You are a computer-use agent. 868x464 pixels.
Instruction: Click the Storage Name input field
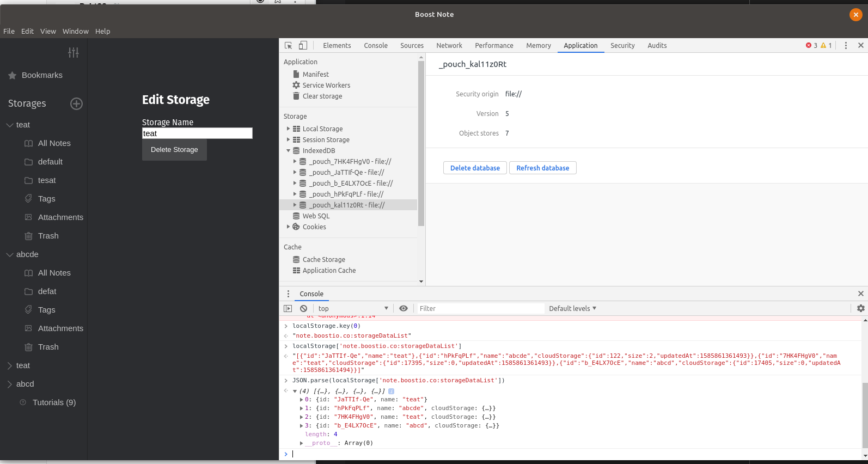197,133
